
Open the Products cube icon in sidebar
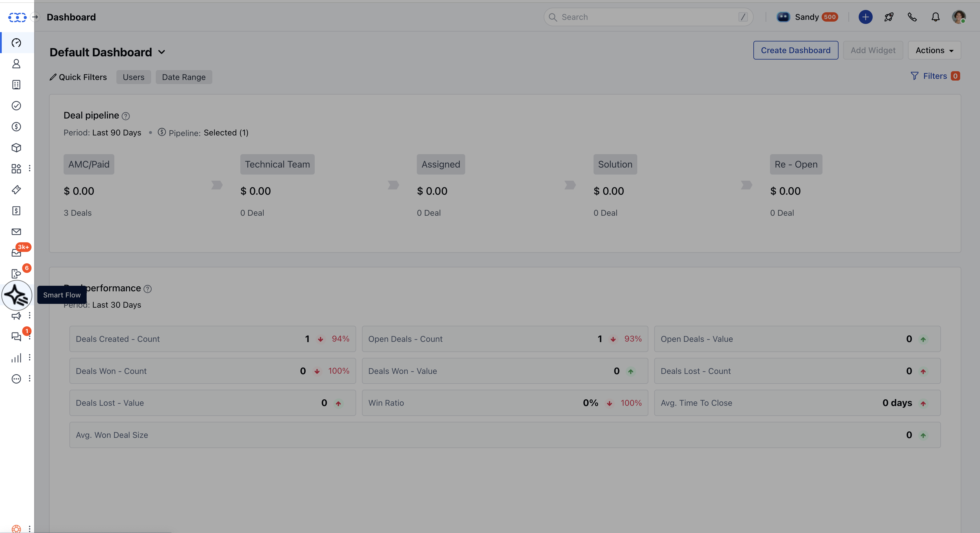[x=16, y=148]
